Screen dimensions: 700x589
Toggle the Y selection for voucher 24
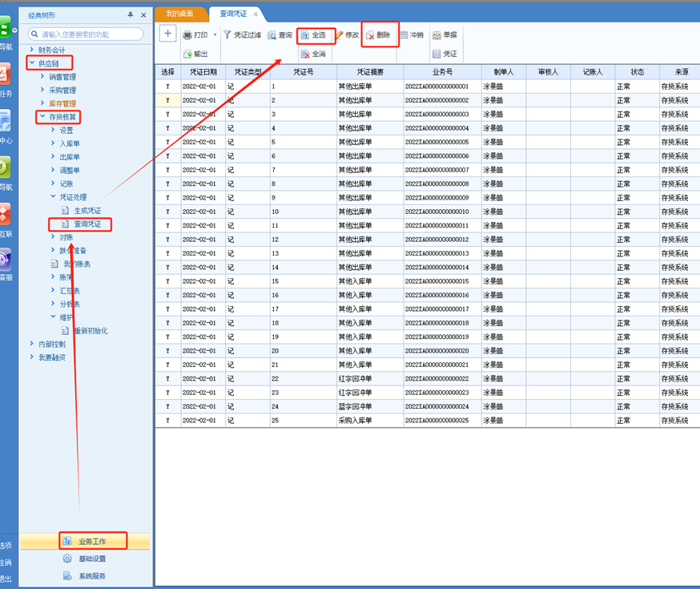168,406
